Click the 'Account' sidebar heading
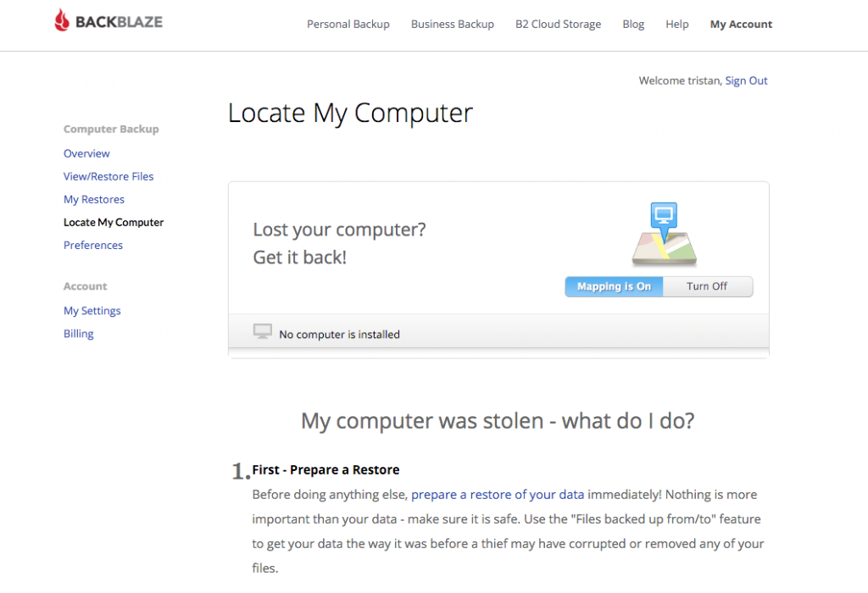868x593 pixels. pos(85,286)
